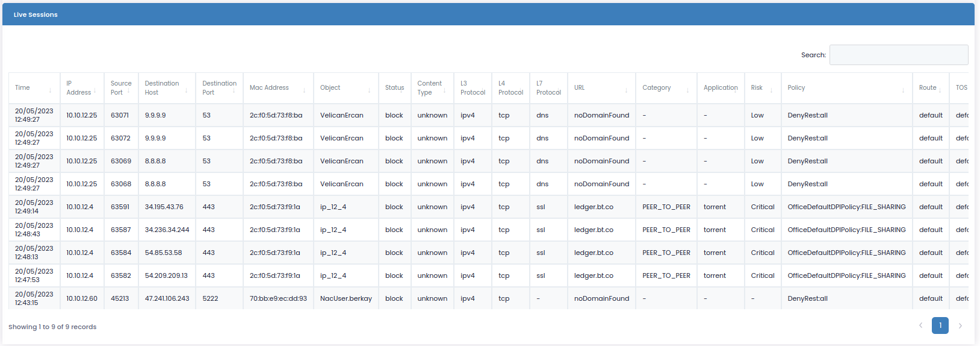Go to the next page arrow
980x346 pixels.
click(x=960, y=326)
